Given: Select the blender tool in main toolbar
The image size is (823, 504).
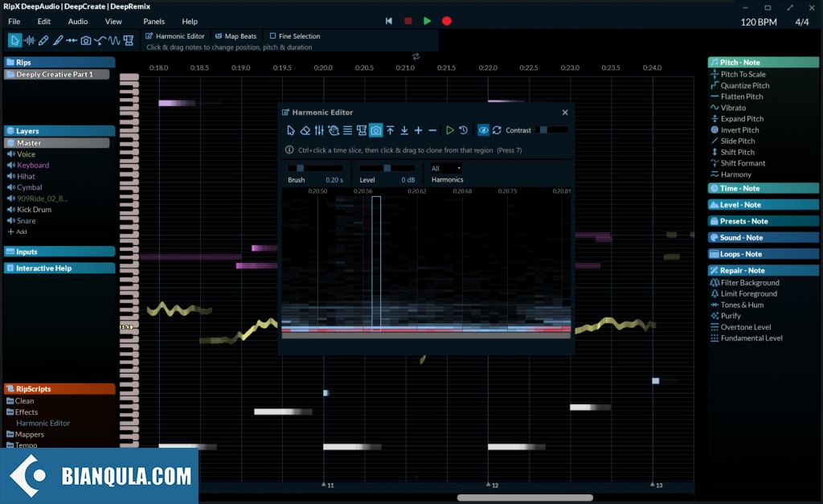Looking at the screenshot, I should (x=128, y=40).
